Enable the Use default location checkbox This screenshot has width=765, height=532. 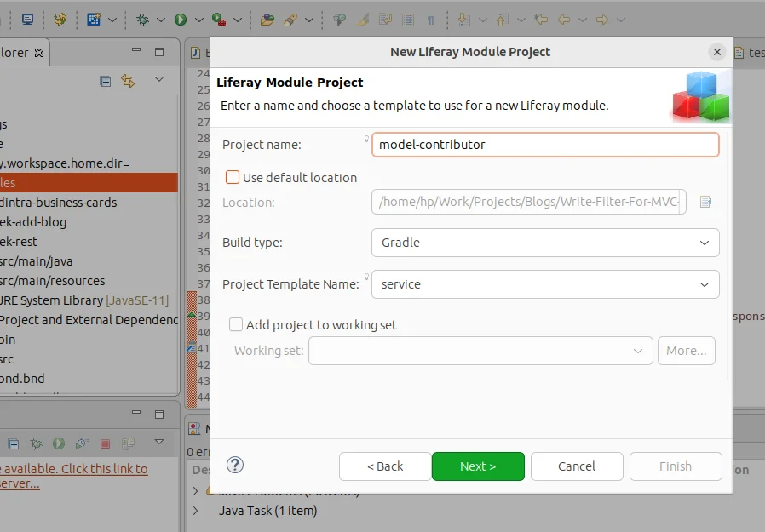(x=233, y=177)
